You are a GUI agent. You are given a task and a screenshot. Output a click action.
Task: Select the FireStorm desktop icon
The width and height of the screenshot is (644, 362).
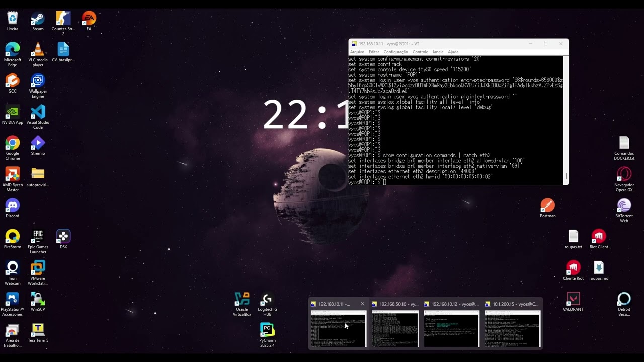tap(13, 239)
